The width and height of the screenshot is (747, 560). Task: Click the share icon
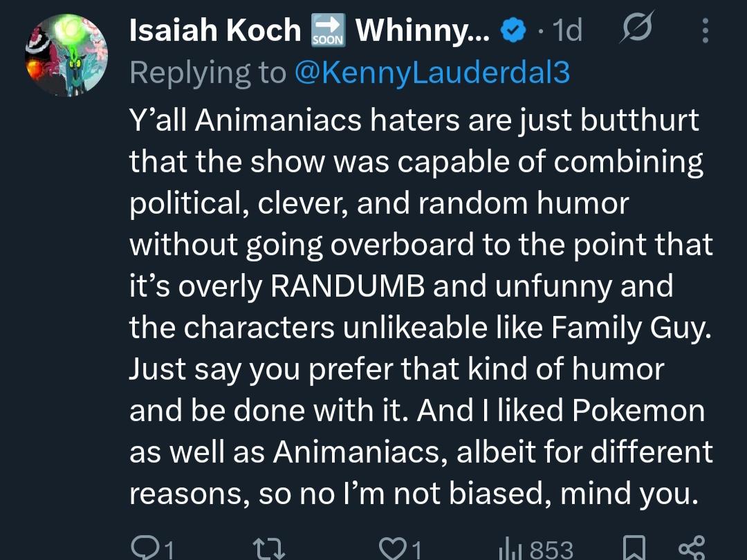pos(692,548)
